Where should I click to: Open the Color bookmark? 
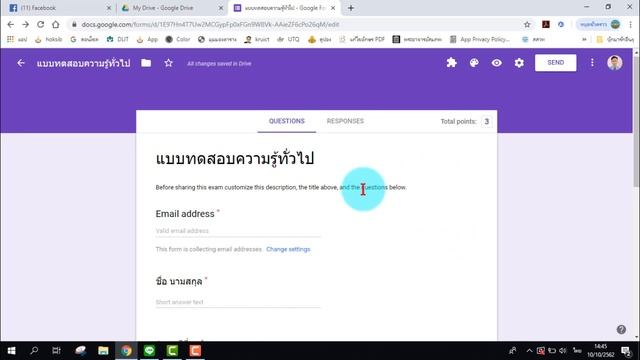pyautogui.click(x=178, y=39)
